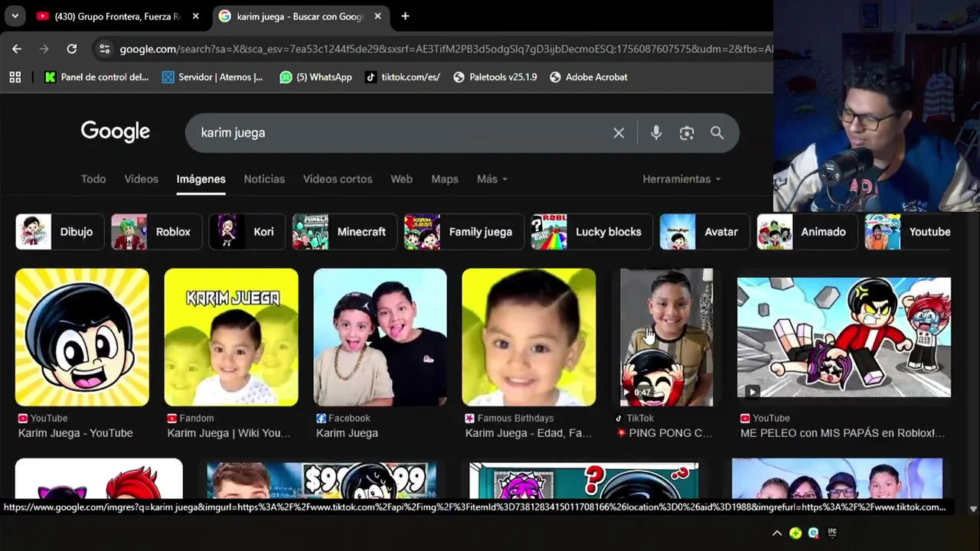Open ME PELEO con MIS PAPÁS thumbnail

click(844, 337)
